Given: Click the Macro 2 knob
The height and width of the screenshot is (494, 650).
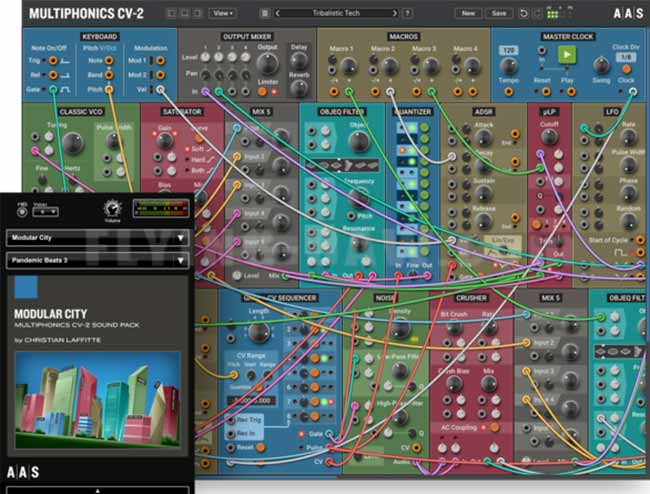Looking at the screenshot, I should [x=389, y=66].
